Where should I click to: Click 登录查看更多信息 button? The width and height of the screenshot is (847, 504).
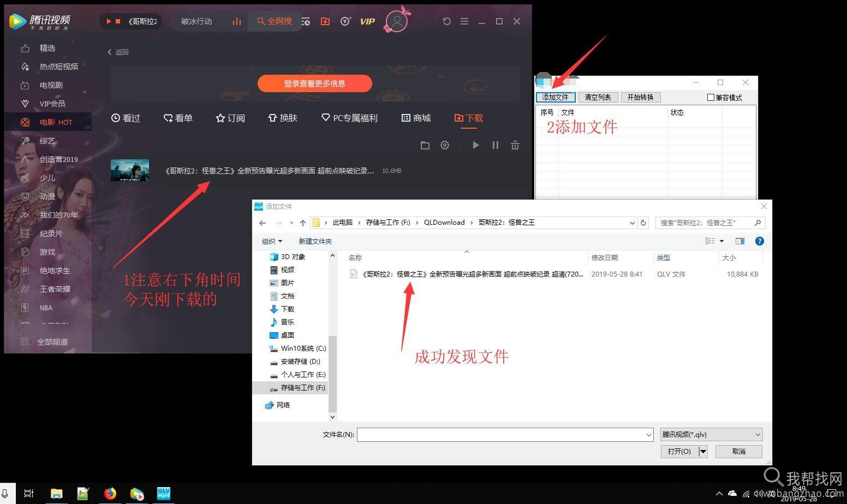pyautogui.click(x=314, y=83)
